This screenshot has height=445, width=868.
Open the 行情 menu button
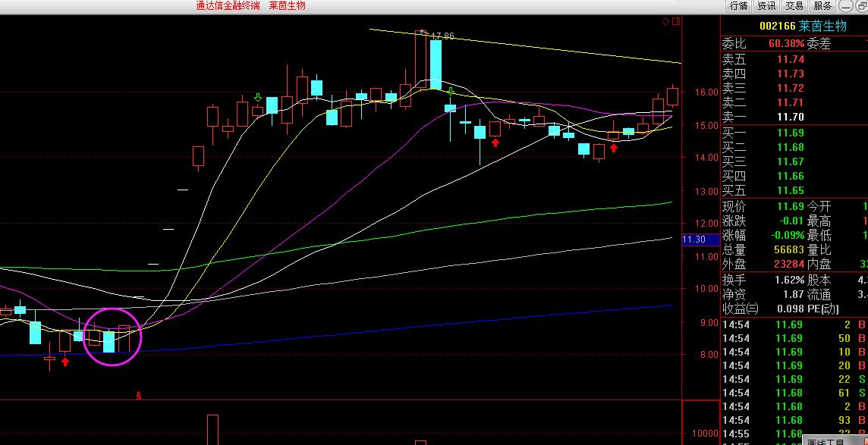(738, 6)
